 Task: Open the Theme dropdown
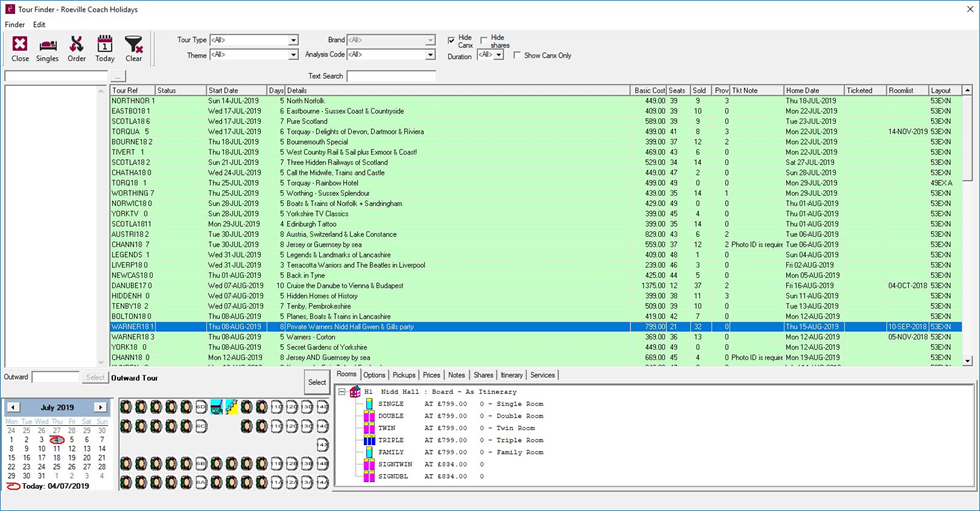tap(293, 55)
